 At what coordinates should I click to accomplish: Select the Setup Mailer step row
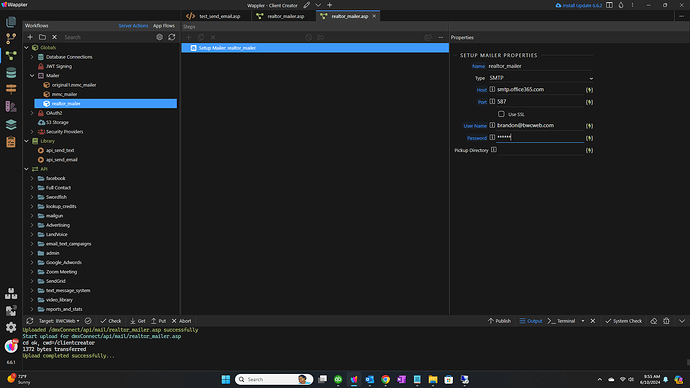(315, 48)
